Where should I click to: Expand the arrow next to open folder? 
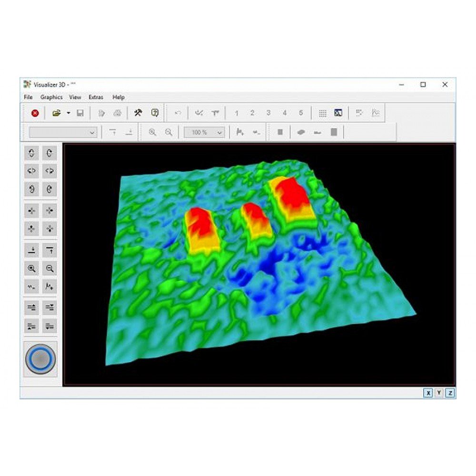click(68, 113)
